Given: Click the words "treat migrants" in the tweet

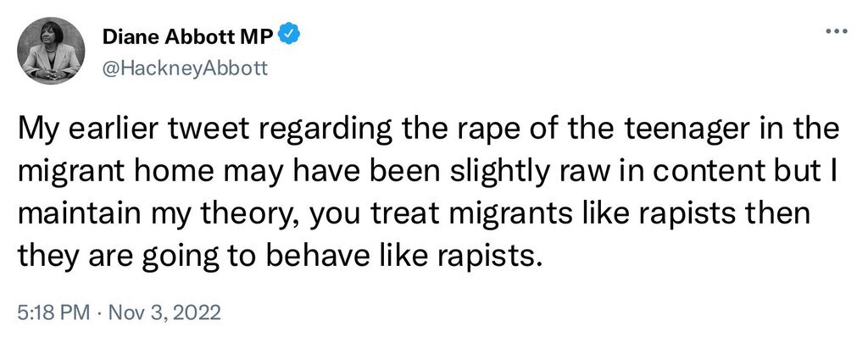Looking at the screenshot, I should (x=465, y=213).
